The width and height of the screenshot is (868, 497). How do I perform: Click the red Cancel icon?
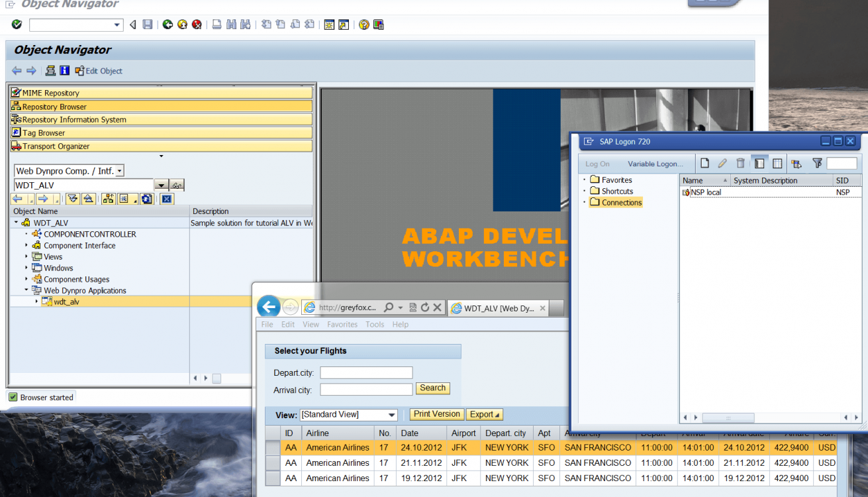tap(197, 25)
